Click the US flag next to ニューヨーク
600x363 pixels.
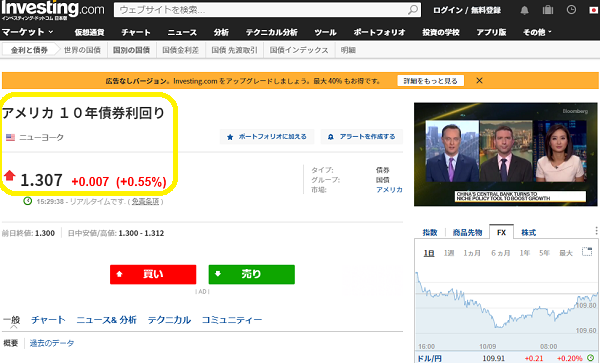(10, 137)
